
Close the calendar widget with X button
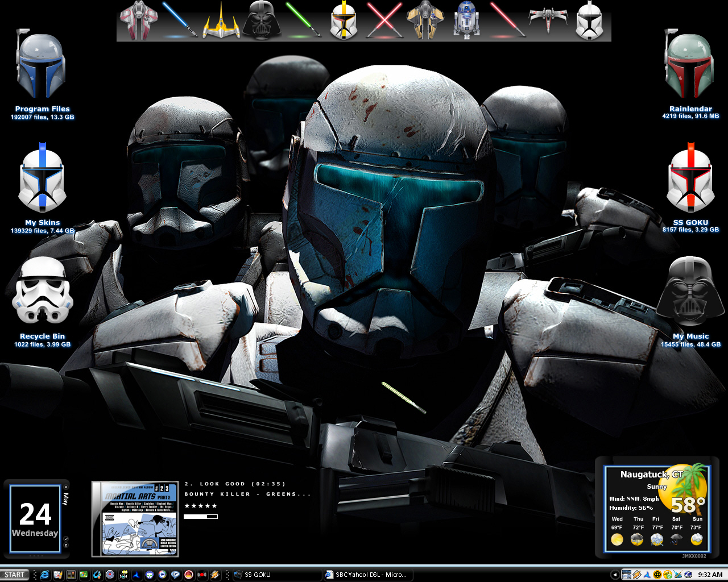coord(66,487)
